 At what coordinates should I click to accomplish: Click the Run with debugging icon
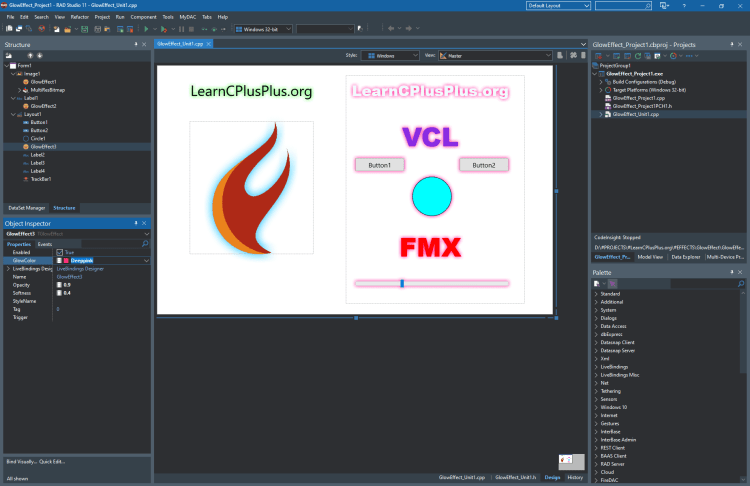coord(164,29)
